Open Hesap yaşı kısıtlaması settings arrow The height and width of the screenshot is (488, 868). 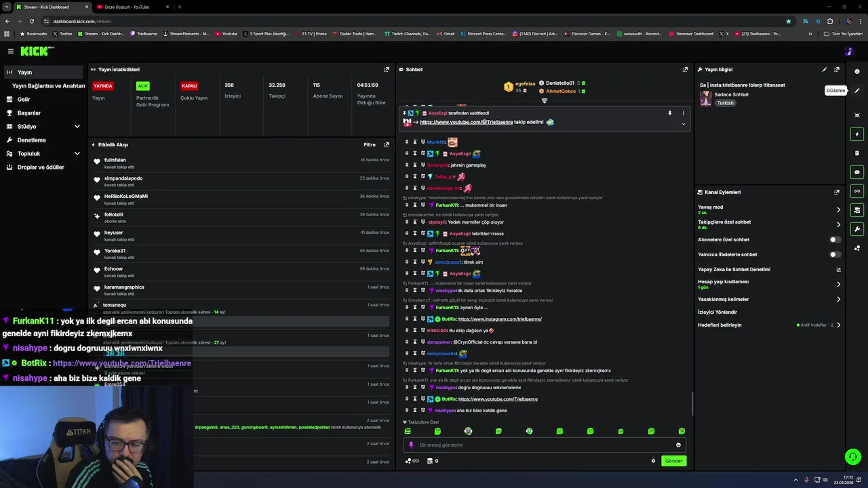838,284
